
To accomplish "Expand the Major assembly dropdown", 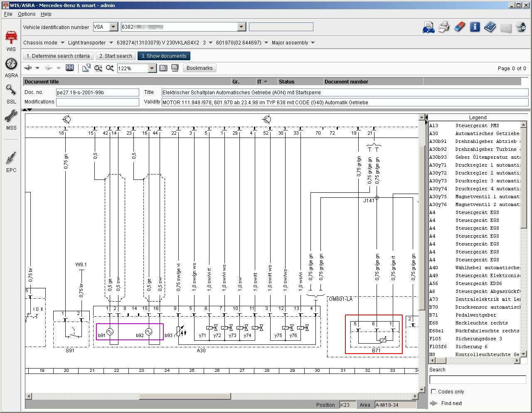I will (x=313, y=43).
